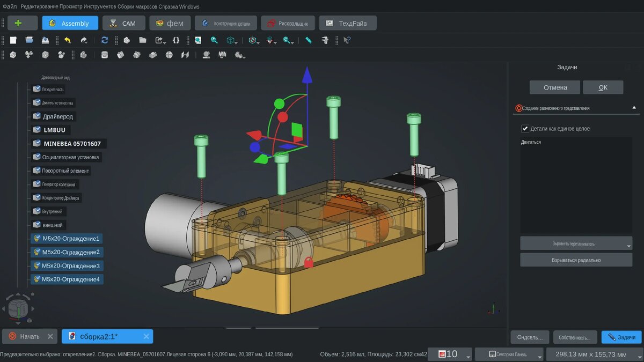
Task: Click Взрываться радиально button
Action: click(x=576, y=260)
